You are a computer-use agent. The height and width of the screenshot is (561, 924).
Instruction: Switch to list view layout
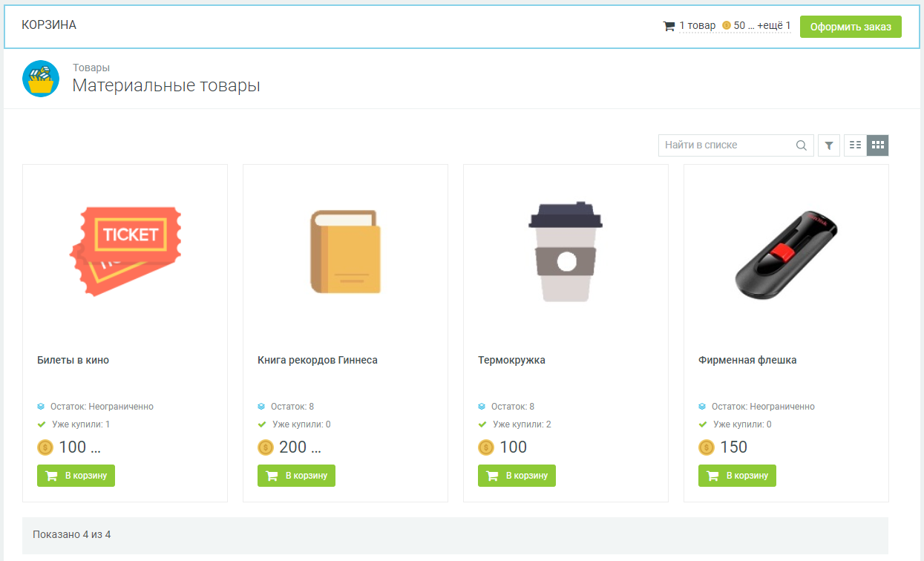coord(855,145)
